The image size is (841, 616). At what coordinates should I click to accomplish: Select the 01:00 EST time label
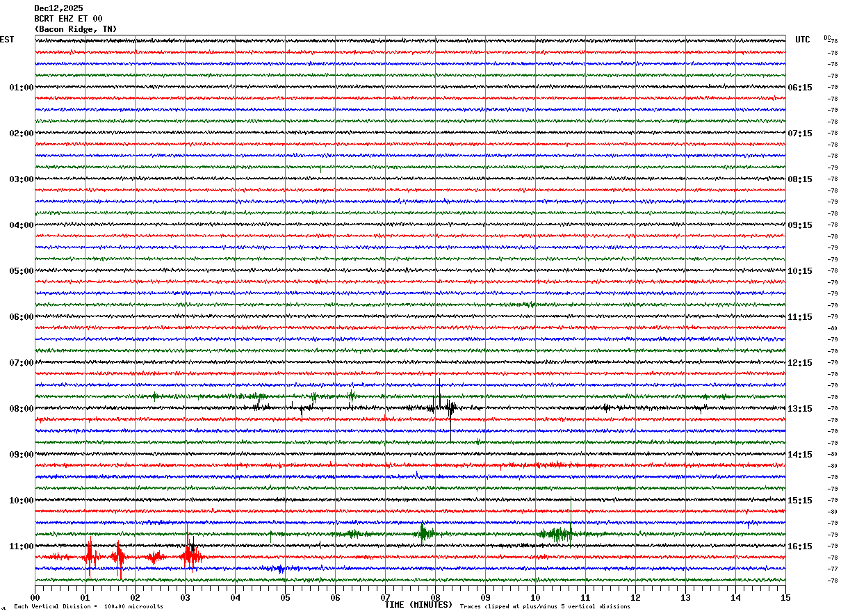point(21,88)
